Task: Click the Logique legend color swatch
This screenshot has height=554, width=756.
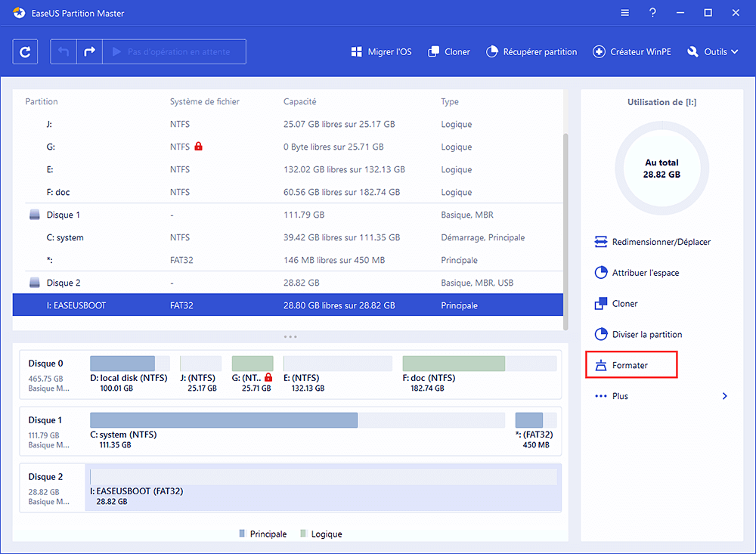Action: pos(303,534)
